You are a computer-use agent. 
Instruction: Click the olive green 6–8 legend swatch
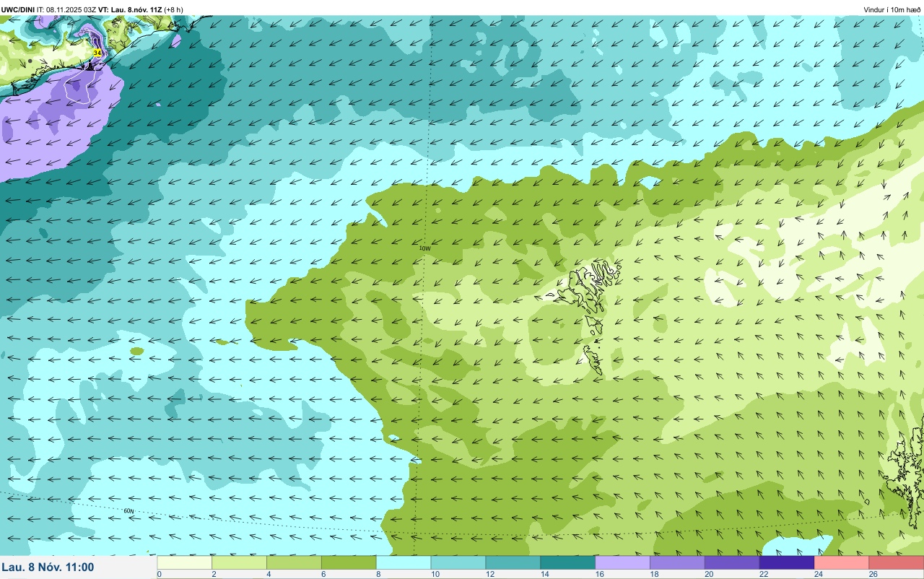click(x=349, y=562)
